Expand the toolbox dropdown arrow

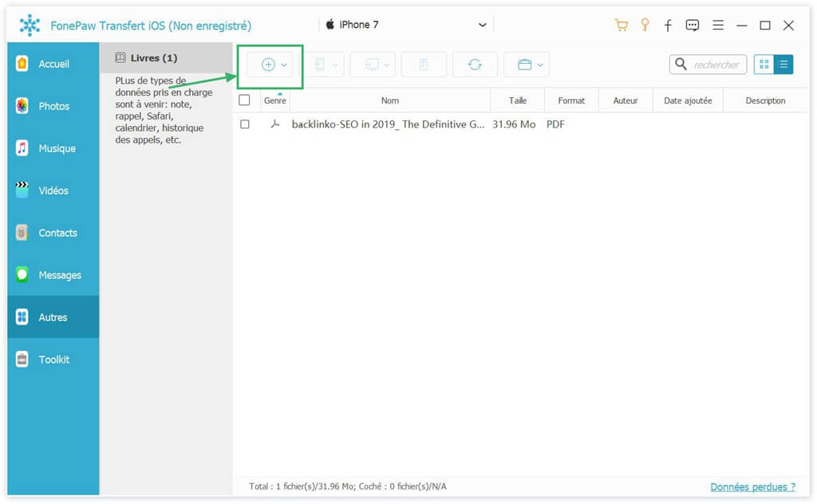[540, 65]
